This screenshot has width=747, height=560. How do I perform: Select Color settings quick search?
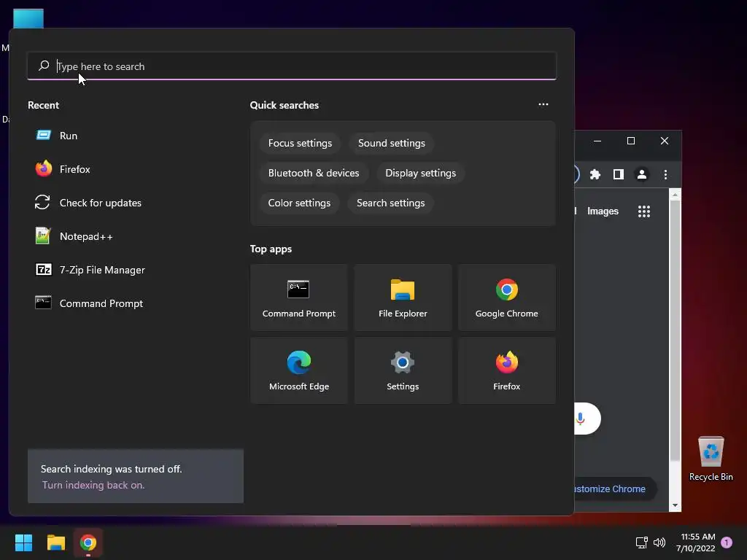(299, 203)
